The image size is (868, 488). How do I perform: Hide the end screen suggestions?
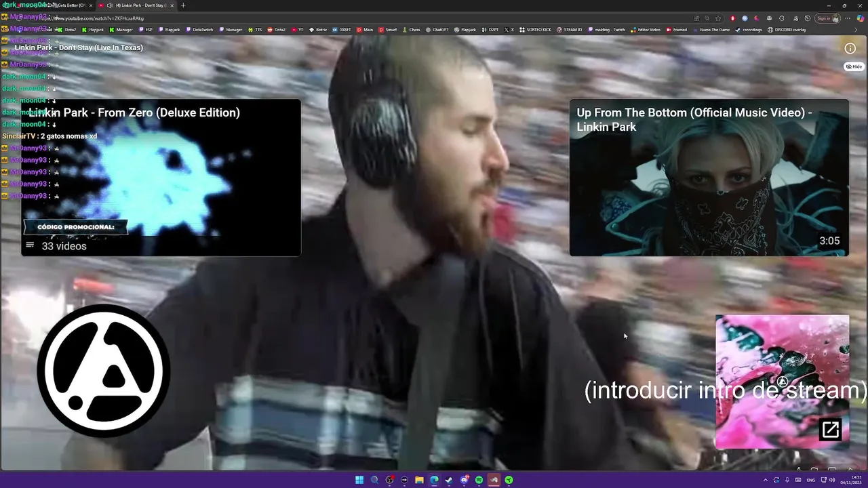tap(854, 66)
